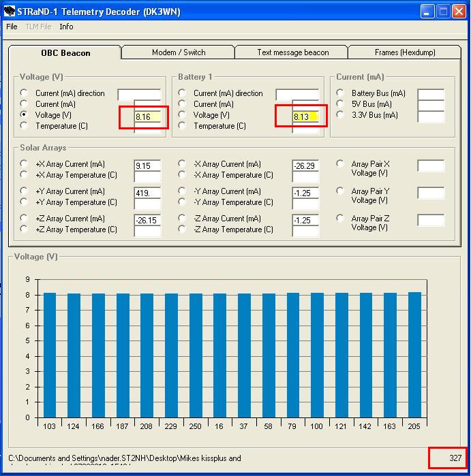
Task: Click the Array Pair X Voltage field
Action: (431, 165)
